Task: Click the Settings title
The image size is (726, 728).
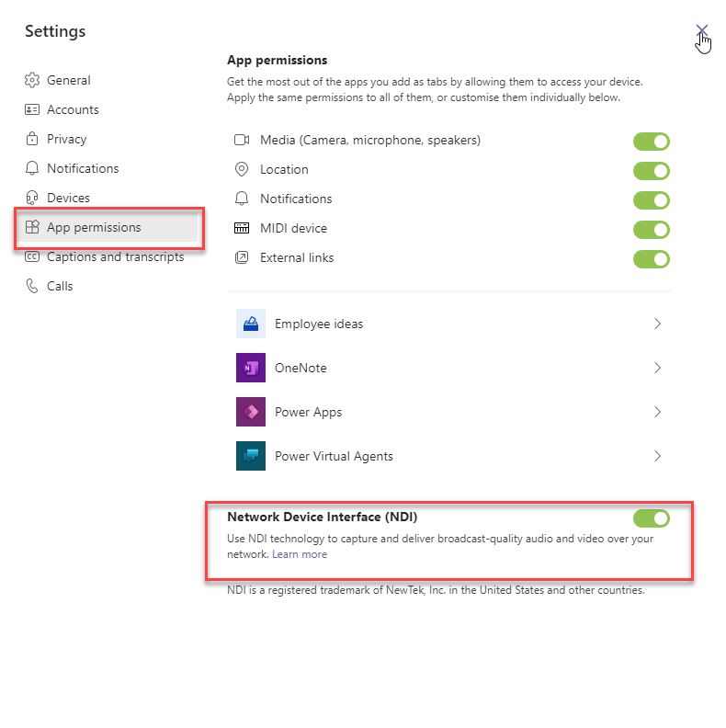Action: pos(55,31)
